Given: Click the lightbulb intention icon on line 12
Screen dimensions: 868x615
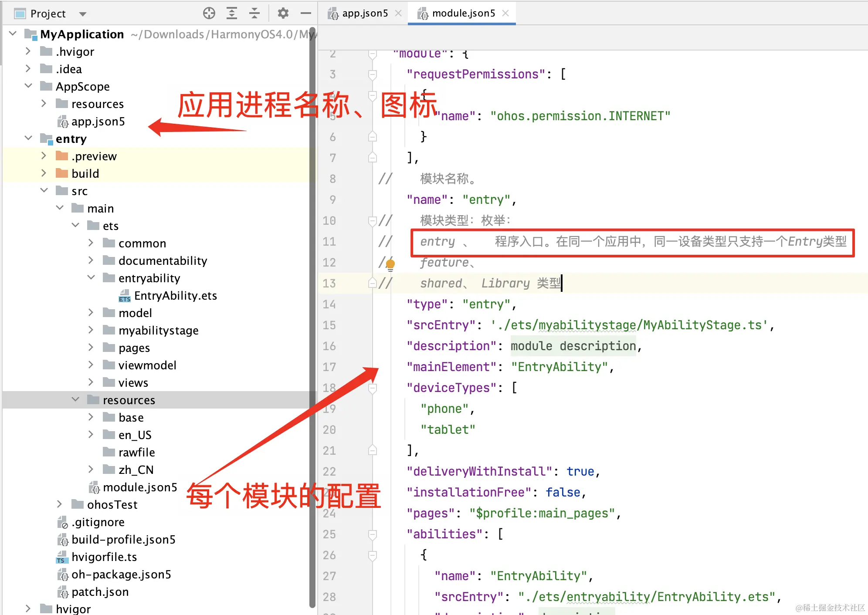Looking at the screenshot, I should [390, 264].
